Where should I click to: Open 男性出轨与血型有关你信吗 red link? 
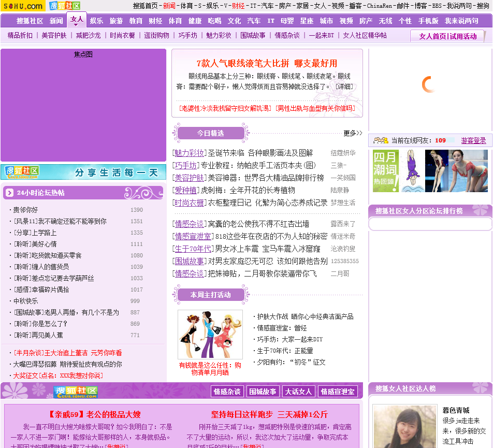(315, 108)
